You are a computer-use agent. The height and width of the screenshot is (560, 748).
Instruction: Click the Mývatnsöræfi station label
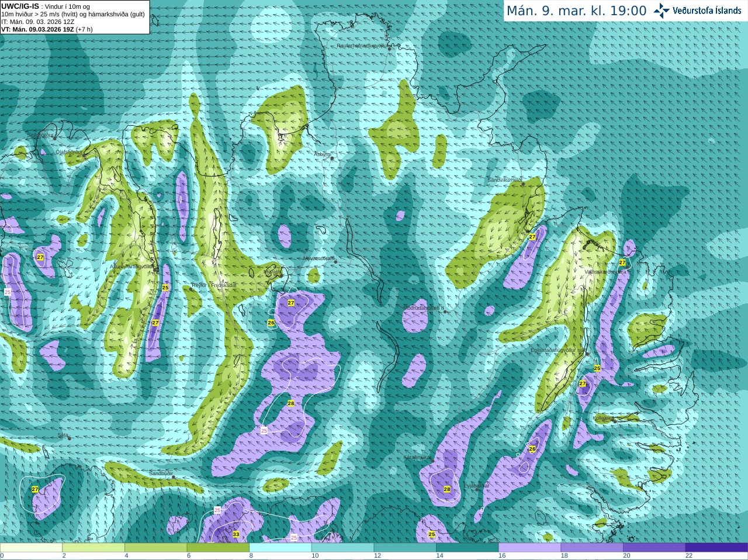[x=319, y=258]
